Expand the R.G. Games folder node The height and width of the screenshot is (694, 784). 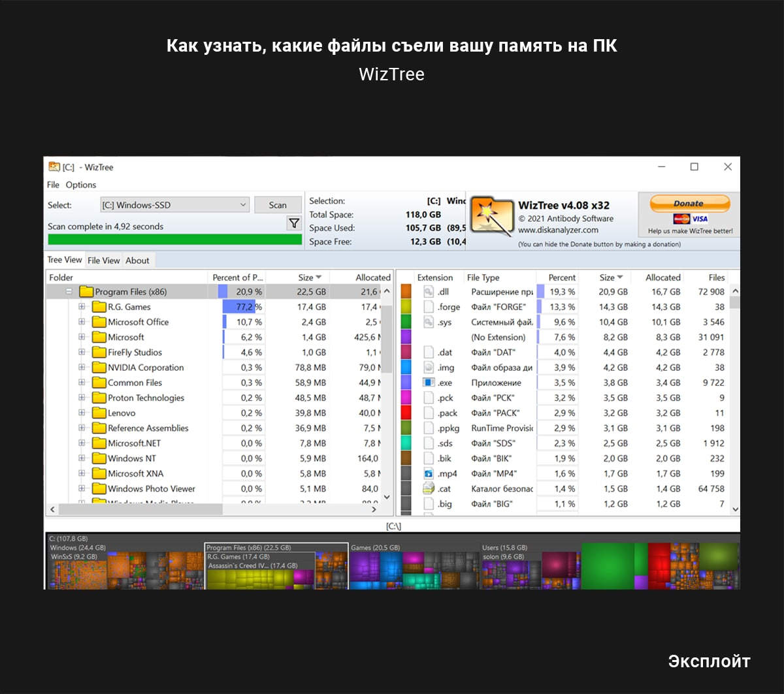82,307
